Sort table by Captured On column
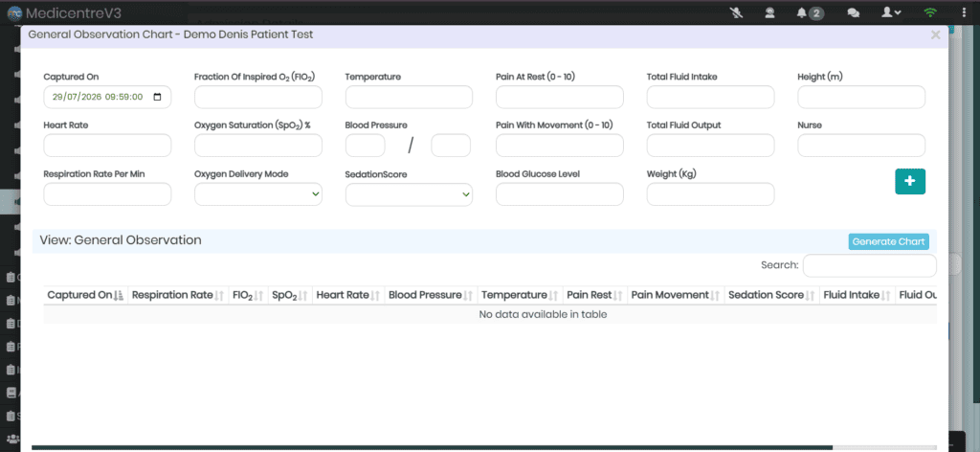 tap(85, 295)
